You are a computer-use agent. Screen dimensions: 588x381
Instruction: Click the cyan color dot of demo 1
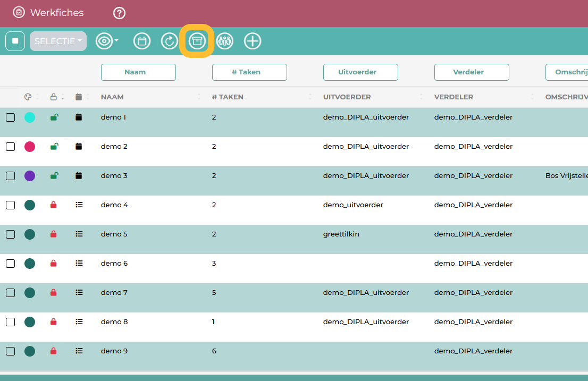[30, 117]
